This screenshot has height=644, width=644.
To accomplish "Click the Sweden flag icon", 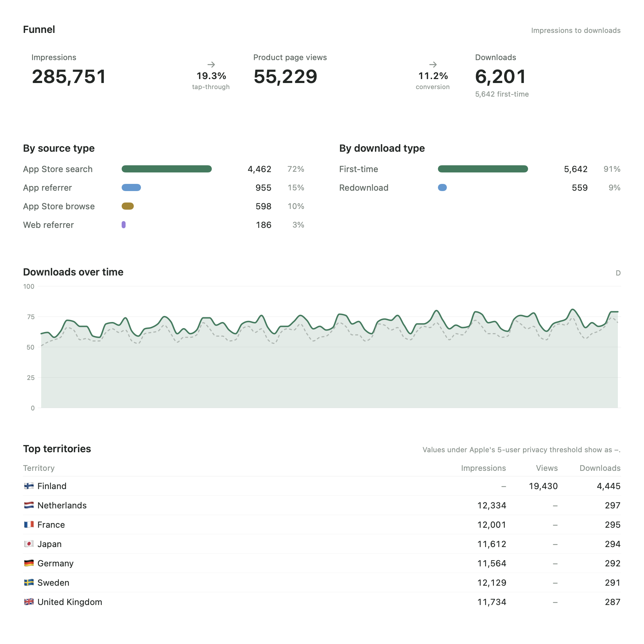I will coord(29,582).
